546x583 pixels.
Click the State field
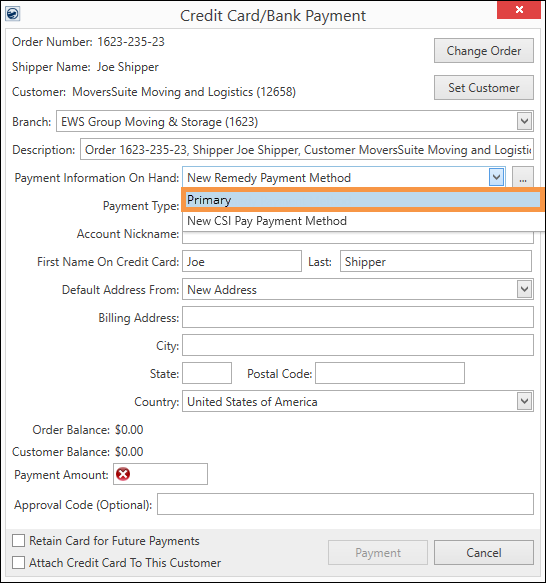pyautogui.click(x=207, y=373)
